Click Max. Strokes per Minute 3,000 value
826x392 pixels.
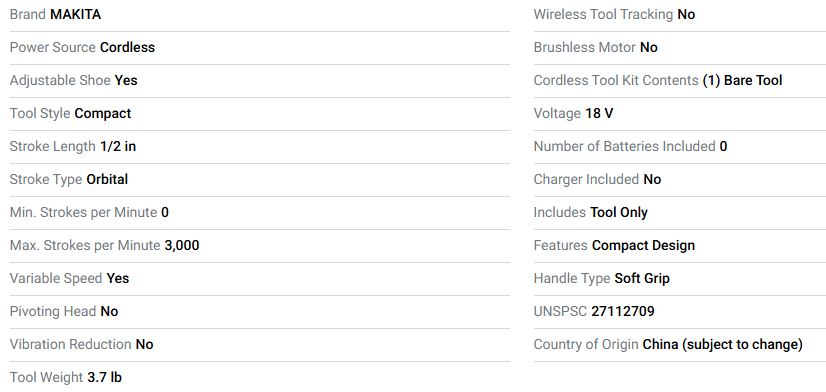tap(182, 246)
